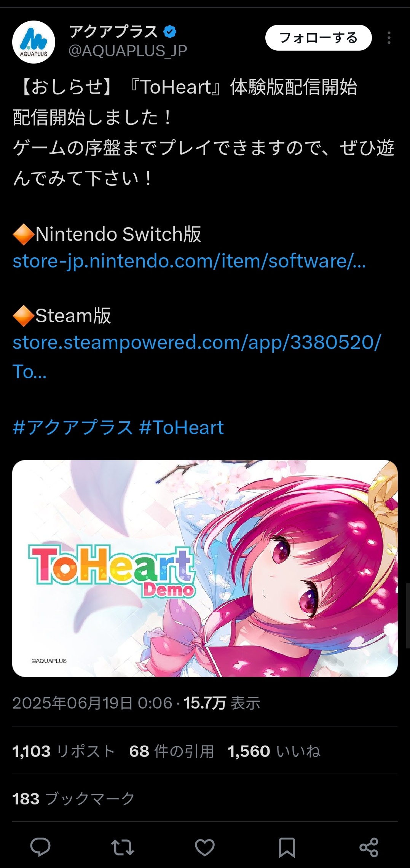Viewport: 410px width, 868px height.
Task: Tap the フォローする follow button
Action: click(x=318, y=38)
